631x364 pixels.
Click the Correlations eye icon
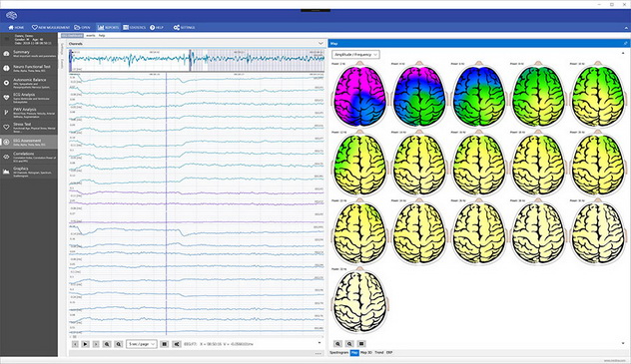[6, 157]
